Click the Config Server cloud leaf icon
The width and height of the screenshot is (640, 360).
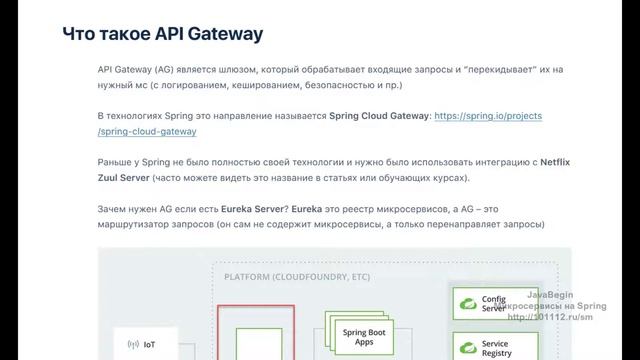click(x=468, y=304)
